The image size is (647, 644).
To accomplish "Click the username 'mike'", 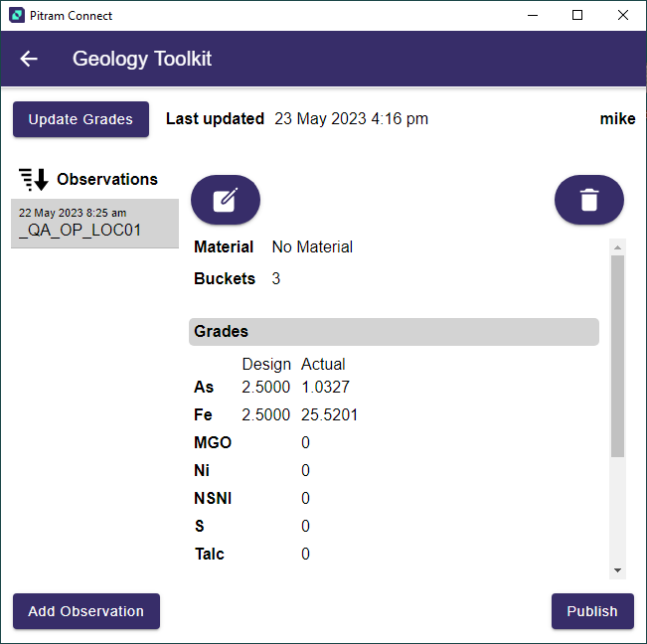I will (617, 119).
